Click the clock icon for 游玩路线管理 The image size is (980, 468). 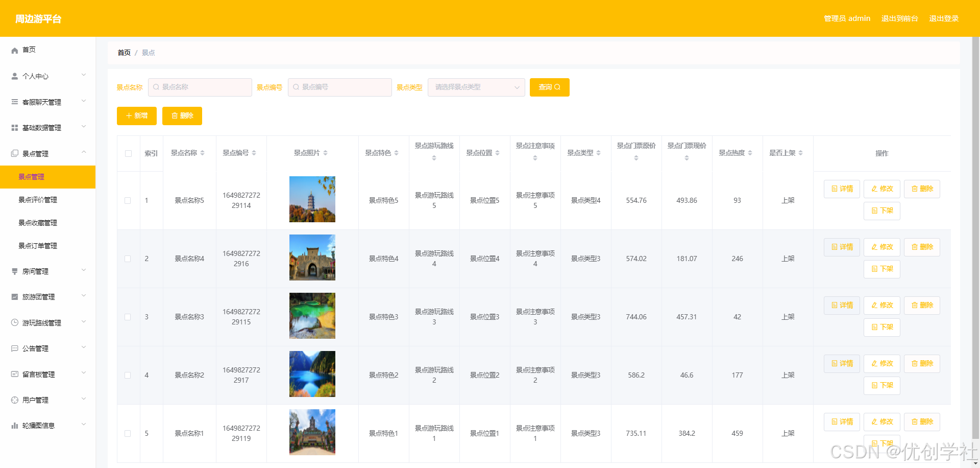coord(15,322)
